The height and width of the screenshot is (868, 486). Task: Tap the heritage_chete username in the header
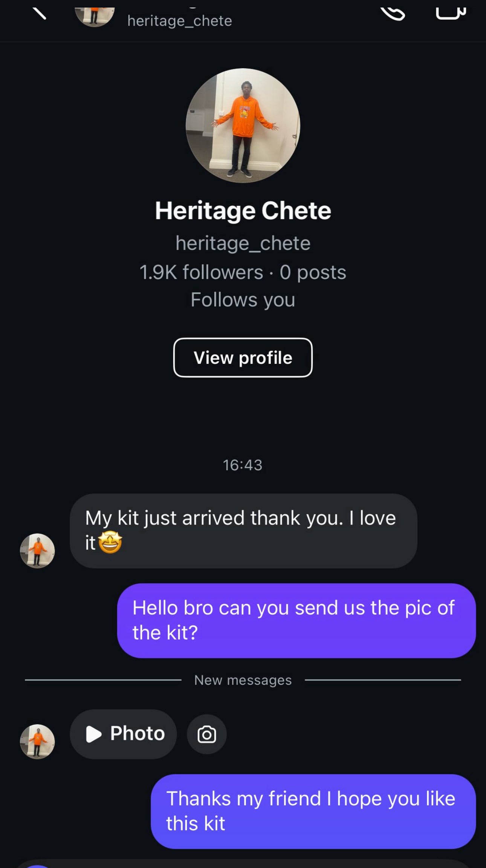180,21
